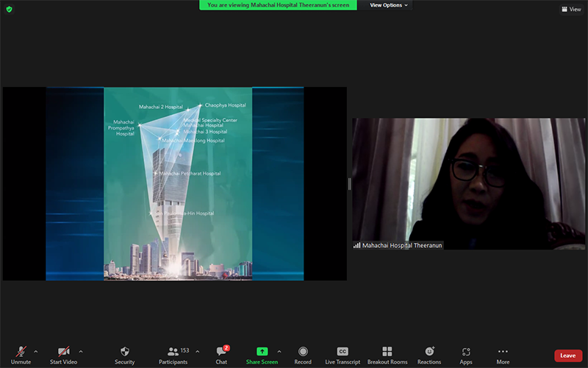This screenshot has height=368, width=588.
Task: Click the green Share Screen icon
Action: coord(262,352)
